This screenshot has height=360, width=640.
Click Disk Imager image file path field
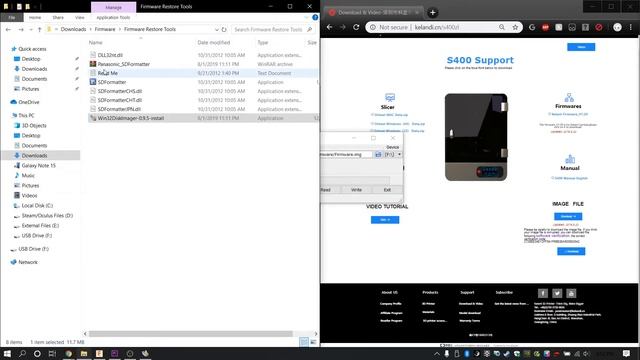pos(347,155)
